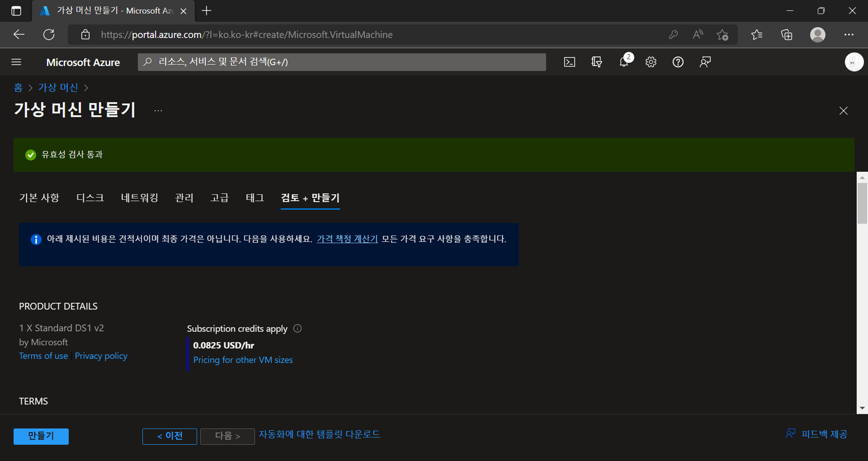
Task: Open the Azure account avatar menu
Action: pos(854,62)
